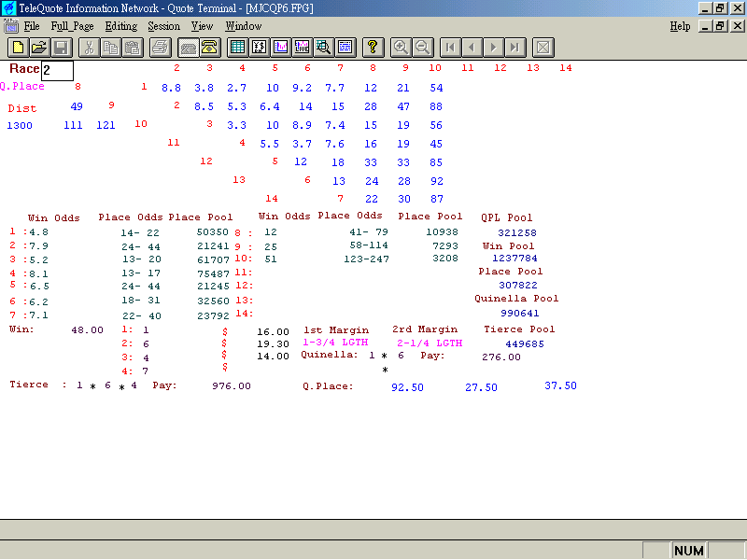
Task: Open the document system menu icon beside File
Action: pos(10,26)
